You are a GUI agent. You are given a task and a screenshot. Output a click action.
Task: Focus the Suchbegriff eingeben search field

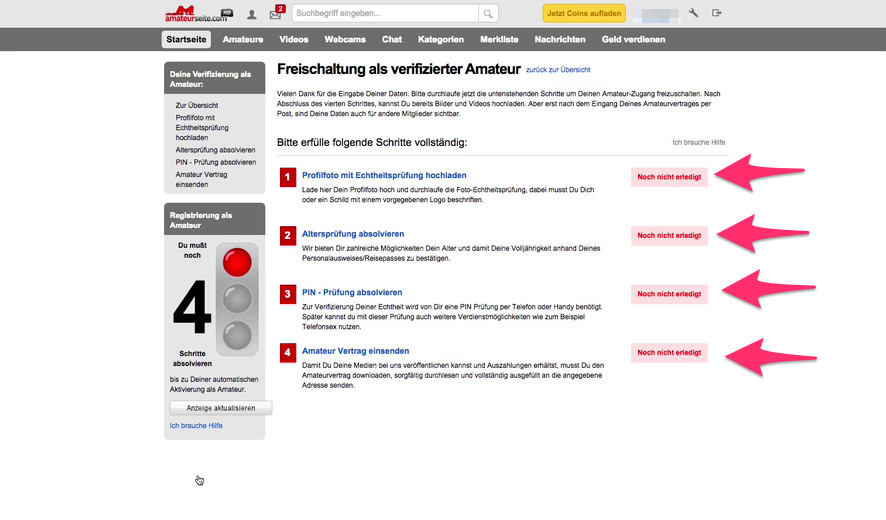pos(385,13)
